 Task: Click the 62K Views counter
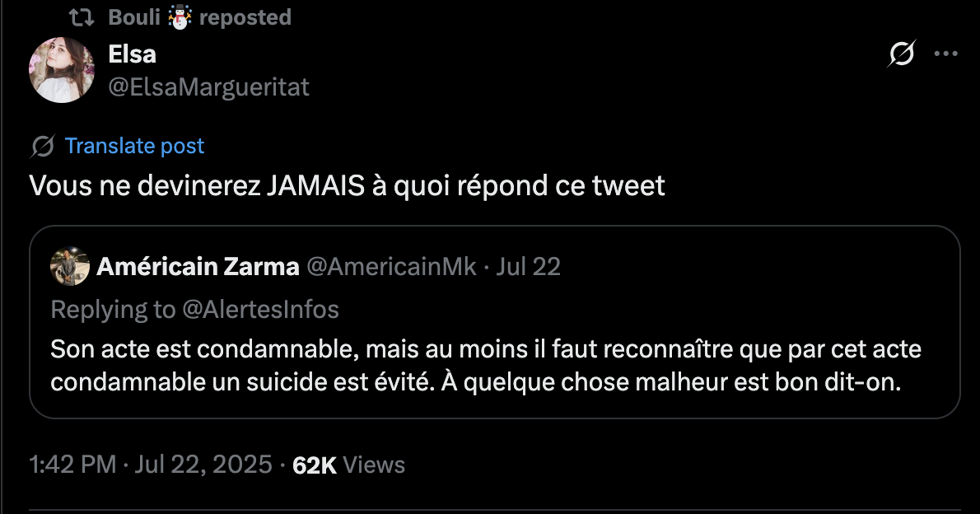click(x=348, y=465)
